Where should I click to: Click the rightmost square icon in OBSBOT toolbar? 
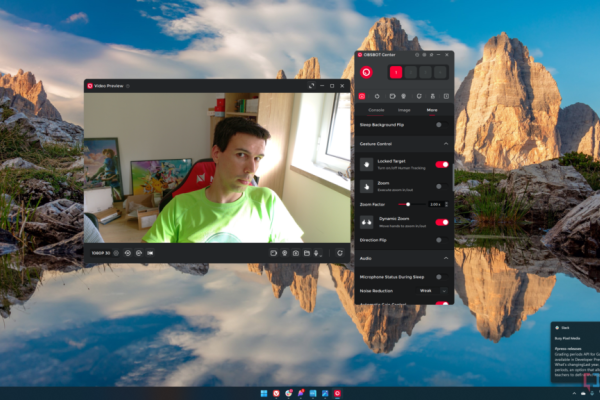click(x=446, y=96)
